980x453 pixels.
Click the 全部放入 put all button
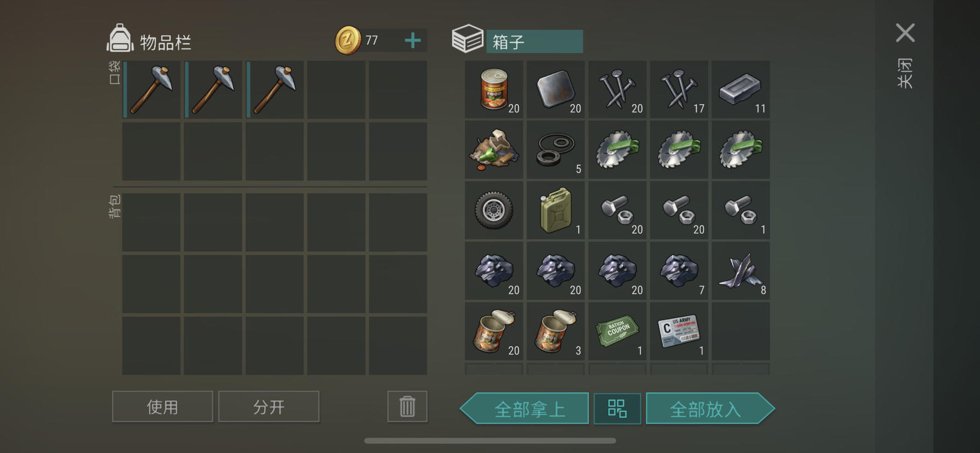[710, 409]
